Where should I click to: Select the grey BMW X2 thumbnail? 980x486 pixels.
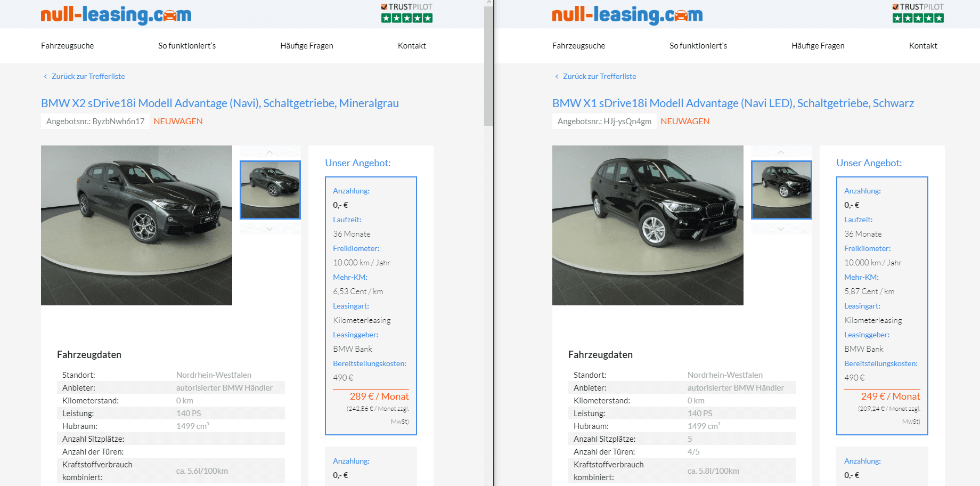pos(271,190)
